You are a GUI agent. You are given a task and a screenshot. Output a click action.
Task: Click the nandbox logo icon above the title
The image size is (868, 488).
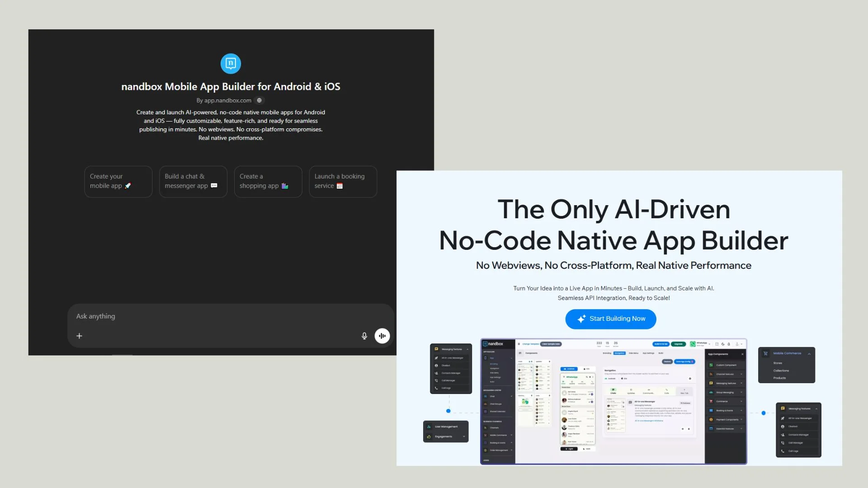point(231,63)
